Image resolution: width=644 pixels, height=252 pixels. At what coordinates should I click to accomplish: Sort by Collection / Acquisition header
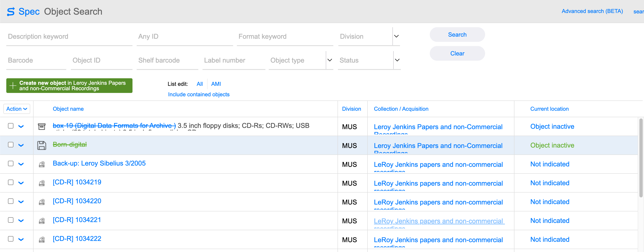pyautogui.click(x=401, y=109)
